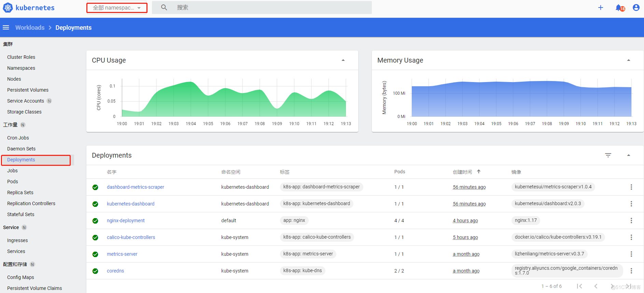Viewport: 644px width, 293px height.
Task: Open actions menu for metrics-server row
Action: [631, 254]
